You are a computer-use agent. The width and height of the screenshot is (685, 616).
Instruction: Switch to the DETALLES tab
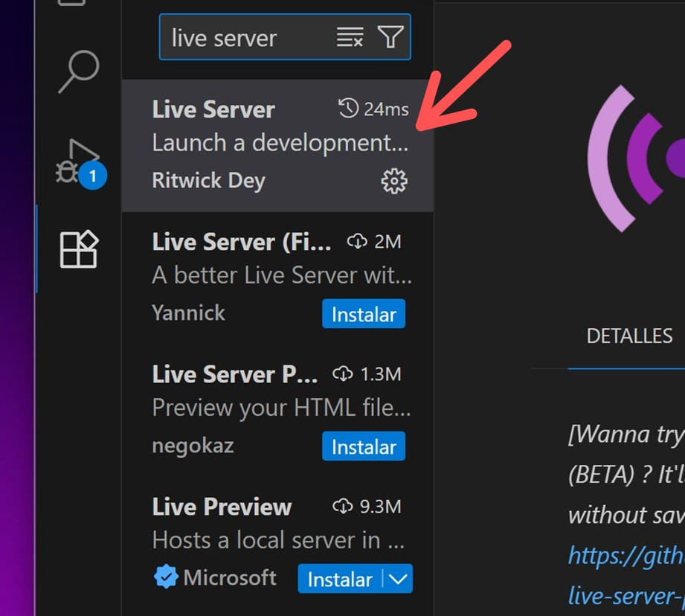(629, 336)
